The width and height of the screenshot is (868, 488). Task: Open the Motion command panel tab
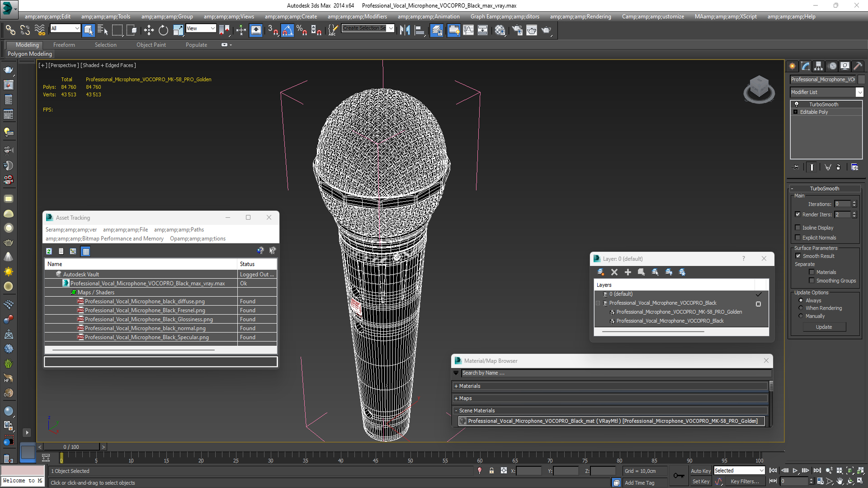(x=832, y=66)
